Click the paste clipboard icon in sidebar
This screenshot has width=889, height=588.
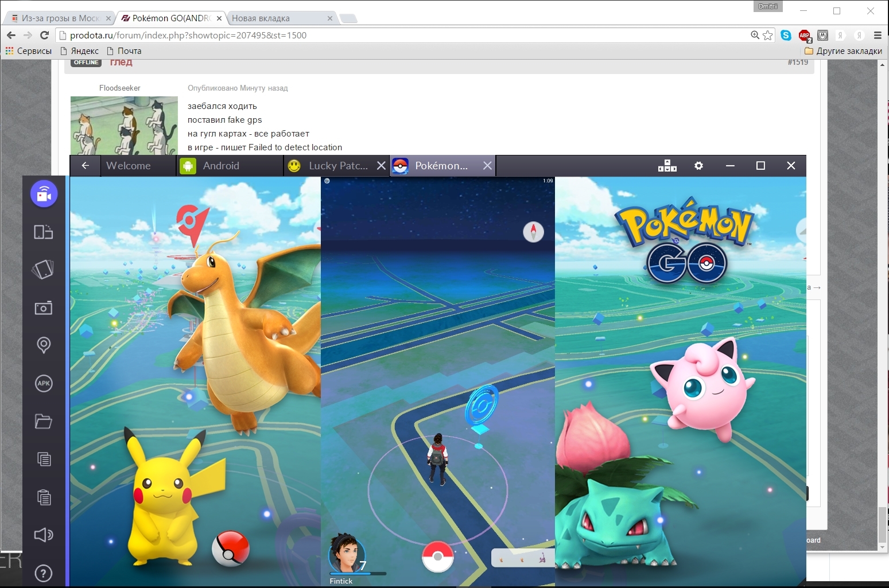coord(44,497)
